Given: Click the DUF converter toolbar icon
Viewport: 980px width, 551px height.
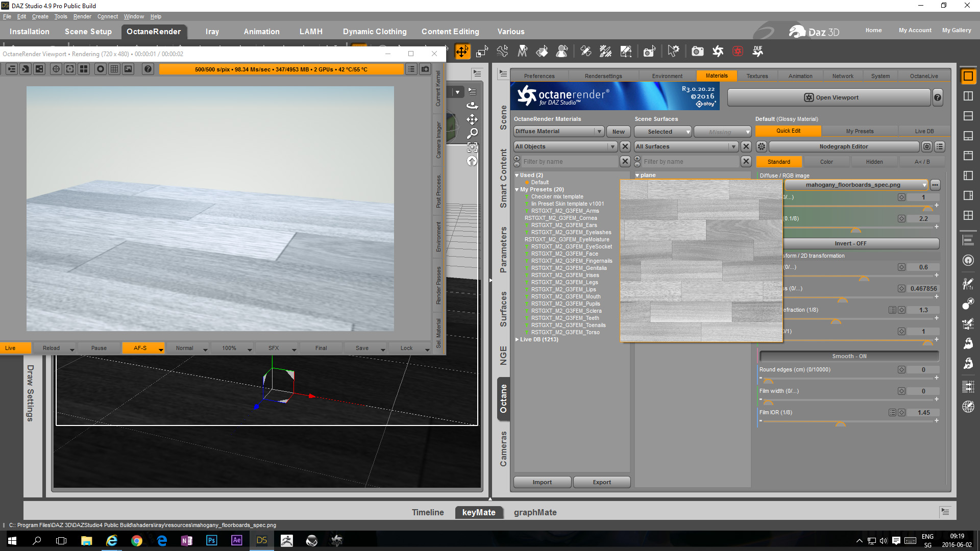Looking at the screenshot, I should coord(757,51).
